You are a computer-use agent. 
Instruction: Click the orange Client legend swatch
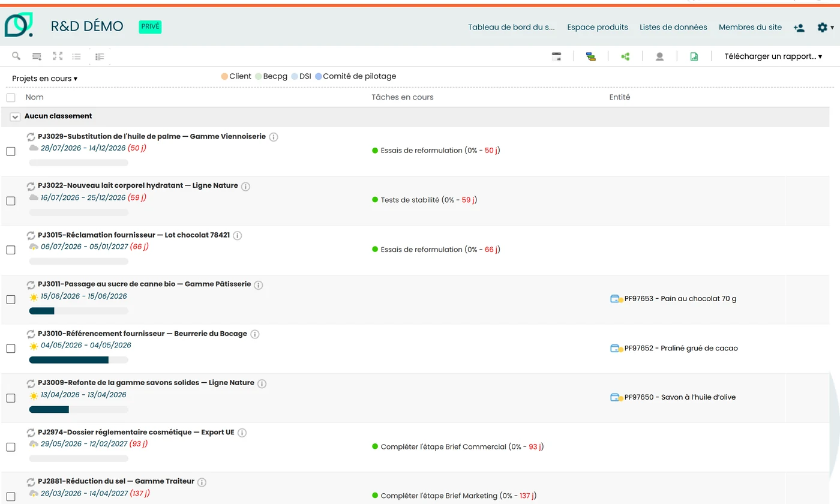pos(224,76)
